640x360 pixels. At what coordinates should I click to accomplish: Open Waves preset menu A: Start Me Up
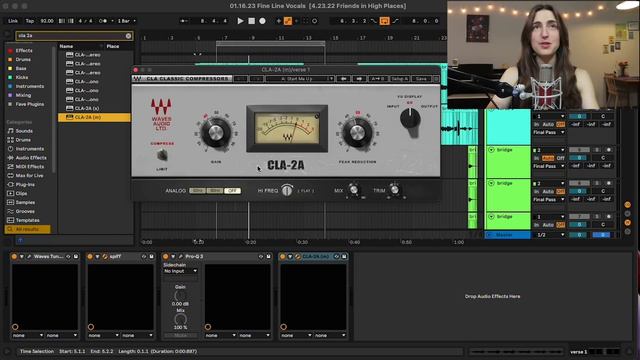300,79
